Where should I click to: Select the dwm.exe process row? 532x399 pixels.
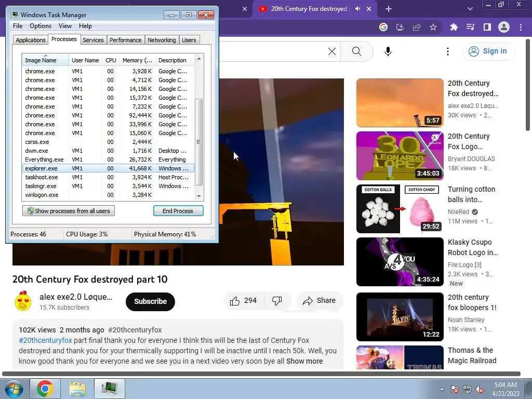click(x=108, y=151)
